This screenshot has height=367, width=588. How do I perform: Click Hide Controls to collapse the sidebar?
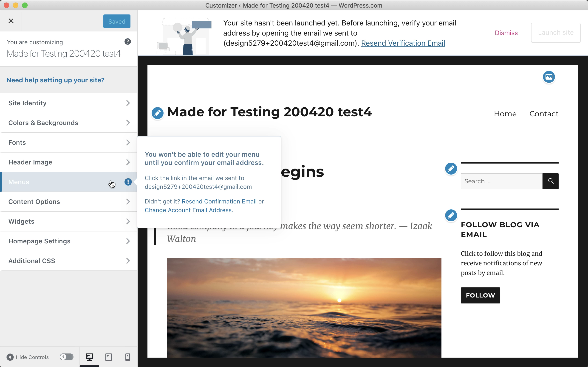(x=28, y=357)
